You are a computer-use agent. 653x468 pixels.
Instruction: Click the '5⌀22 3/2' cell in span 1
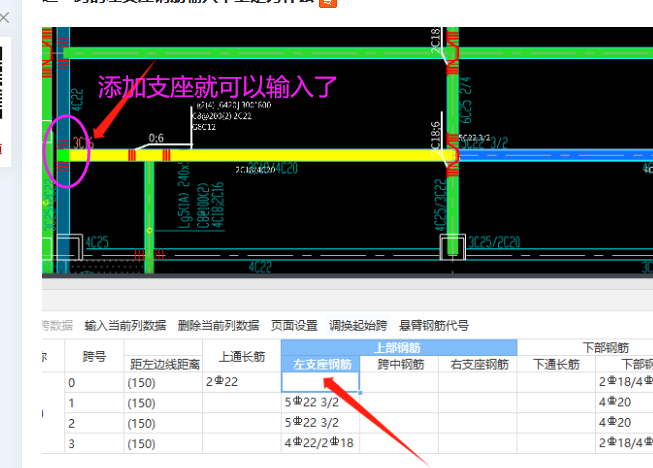coord(320,403)
